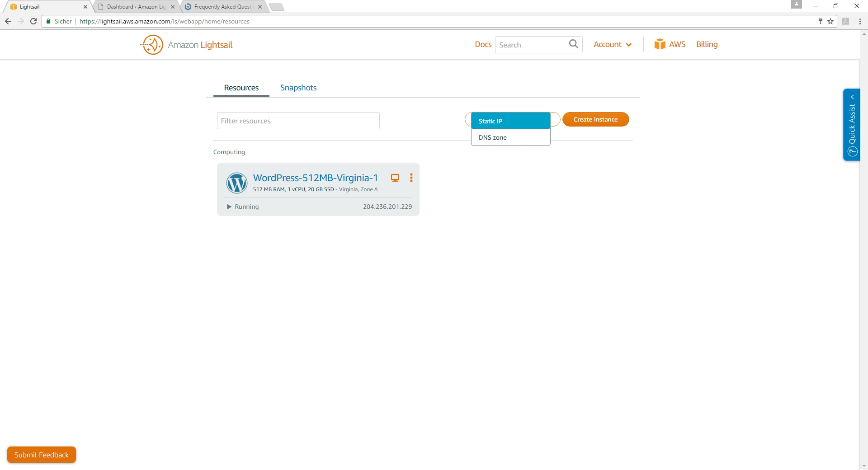Click the search magnifier icon
This screenshot has height=470, width=868.
(573, 44)
